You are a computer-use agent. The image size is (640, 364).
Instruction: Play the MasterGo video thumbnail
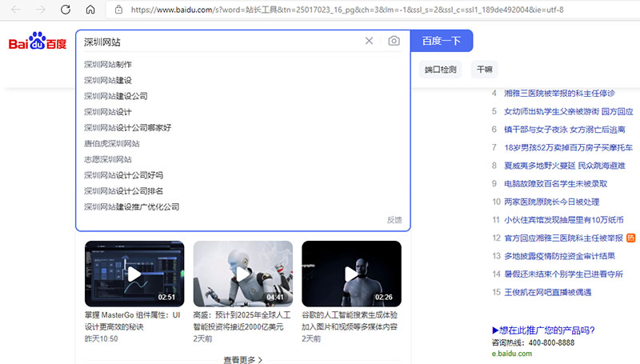[134, 274]
